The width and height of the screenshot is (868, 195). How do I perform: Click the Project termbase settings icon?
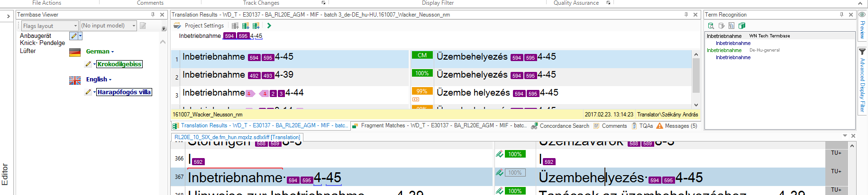tap(742, 26)
